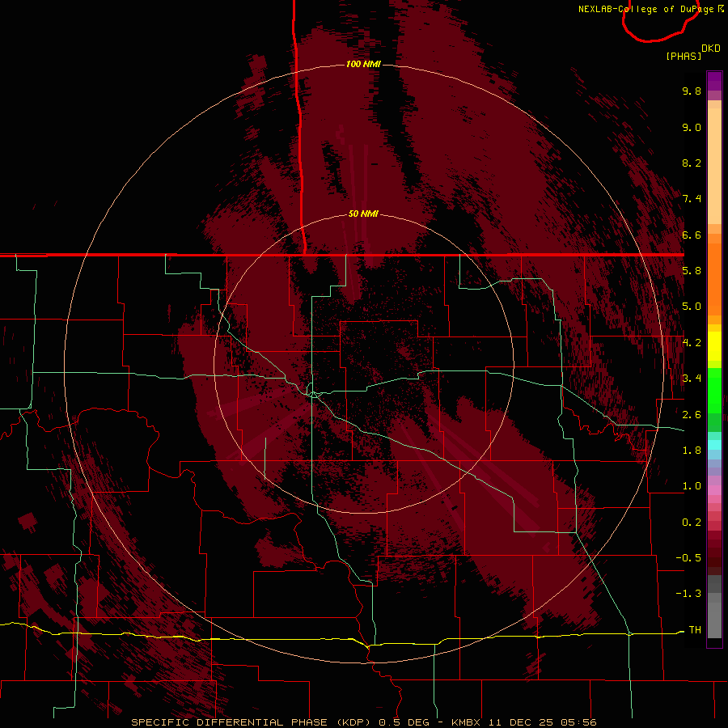Click the 1.8 legend value
This screenshot has width=728, height=728.
pyautogui.click(x=692, y=451)
